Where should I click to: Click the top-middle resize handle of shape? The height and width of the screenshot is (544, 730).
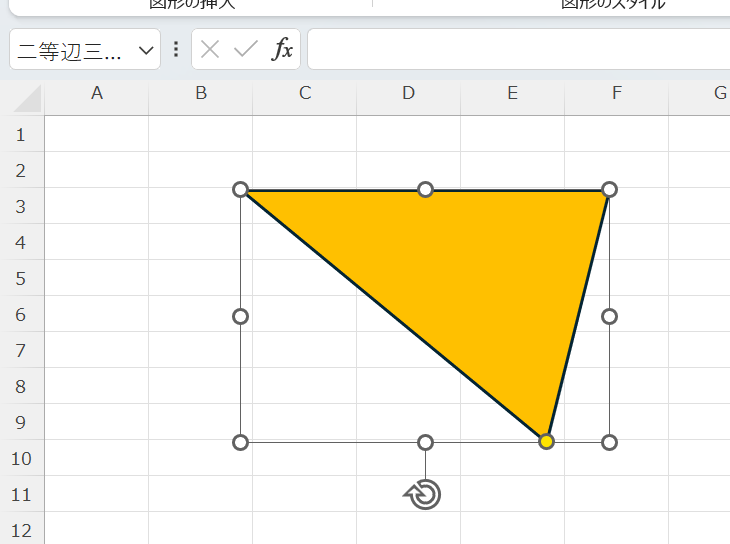(x=425, y=189)
